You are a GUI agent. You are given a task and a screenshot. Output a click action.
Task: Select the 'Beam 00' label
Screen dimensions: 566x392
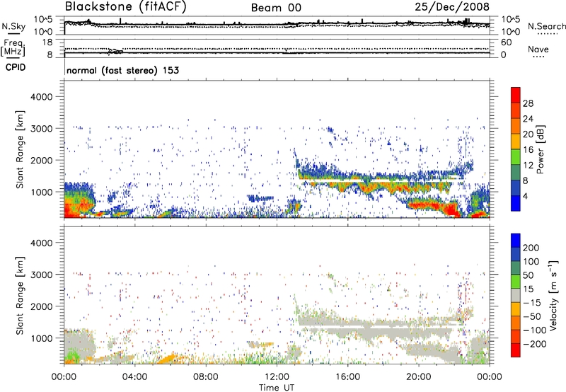276,8
